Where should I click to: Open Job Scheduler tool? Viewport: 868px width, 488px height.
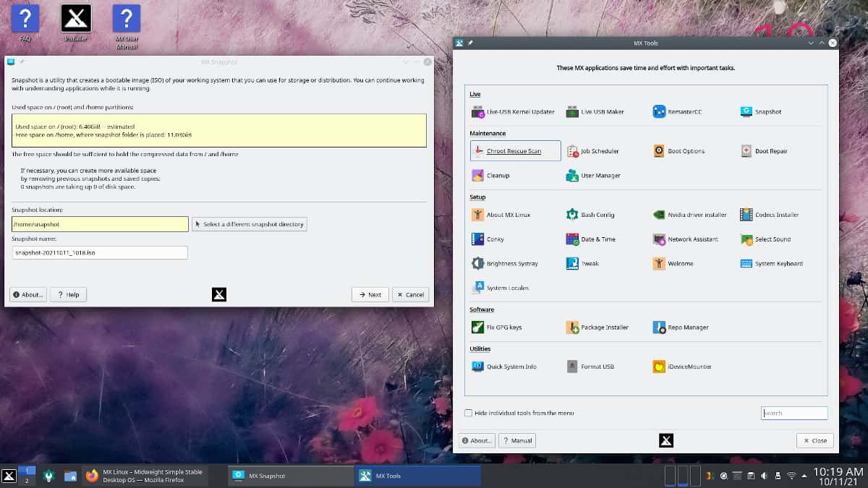pos(592,151)
